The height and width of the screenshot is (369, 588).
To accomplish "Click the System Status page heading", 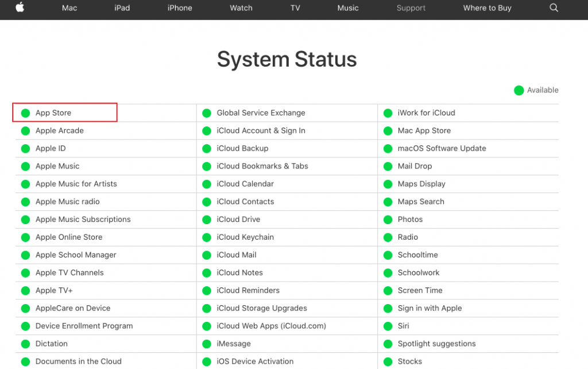I will pyautogui.click(x=287, y=59).
